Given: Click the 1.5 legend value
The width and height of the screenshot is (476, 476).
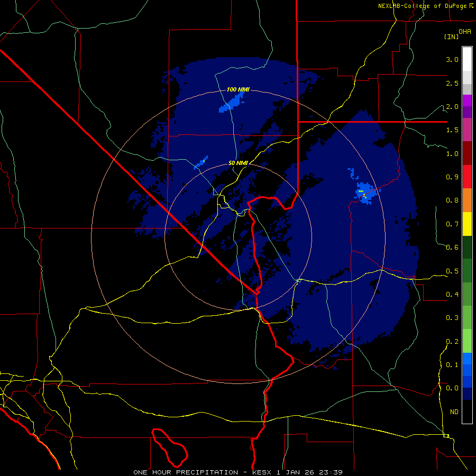Looking at the screenshot, I should tap(452, 130).
